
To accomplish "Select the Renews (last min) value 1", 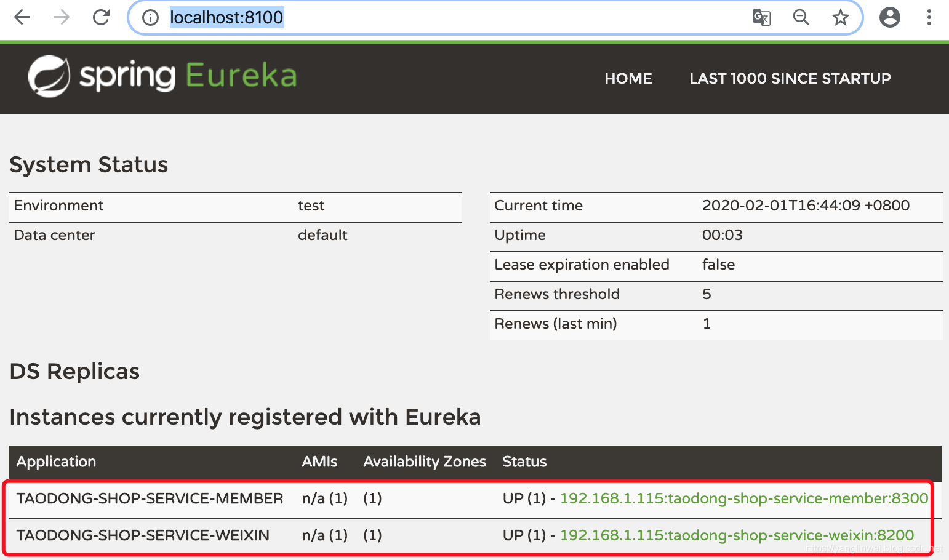I will [x=707, y=324].
